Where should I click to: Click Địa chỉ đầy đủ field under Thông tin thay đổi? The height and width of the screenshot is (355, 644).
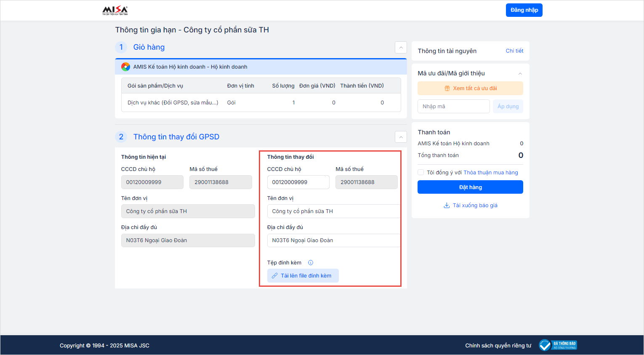tap(333, 240)
